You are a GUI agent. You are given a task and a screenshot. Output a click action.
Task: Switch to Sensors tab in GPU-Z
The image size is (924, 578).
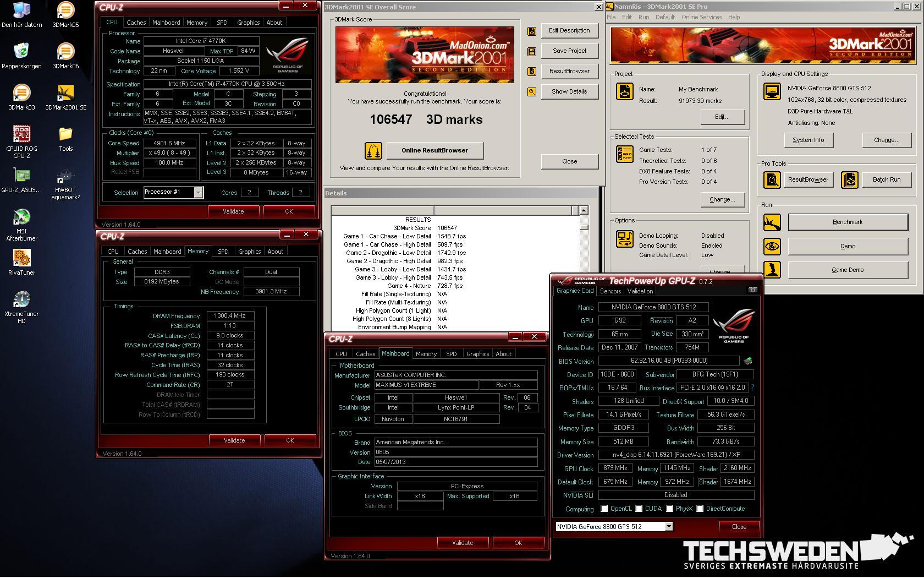(x=610, y=291)
